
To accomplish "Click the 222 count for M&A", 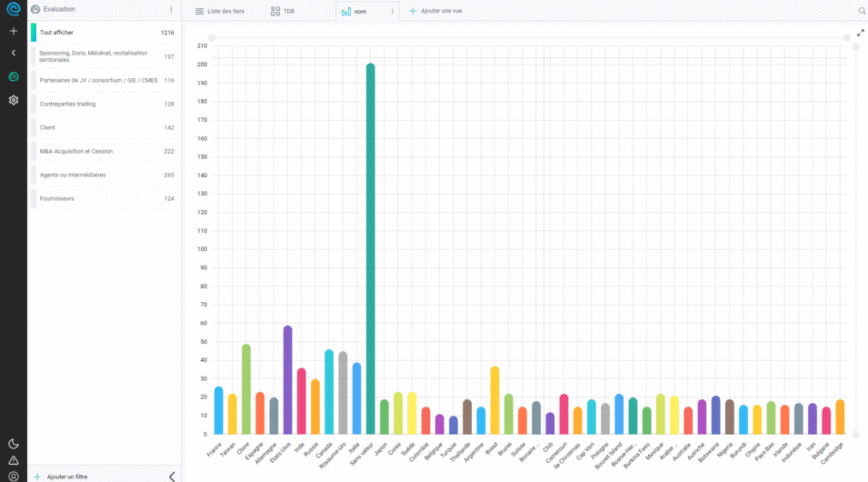I will 169,151.
